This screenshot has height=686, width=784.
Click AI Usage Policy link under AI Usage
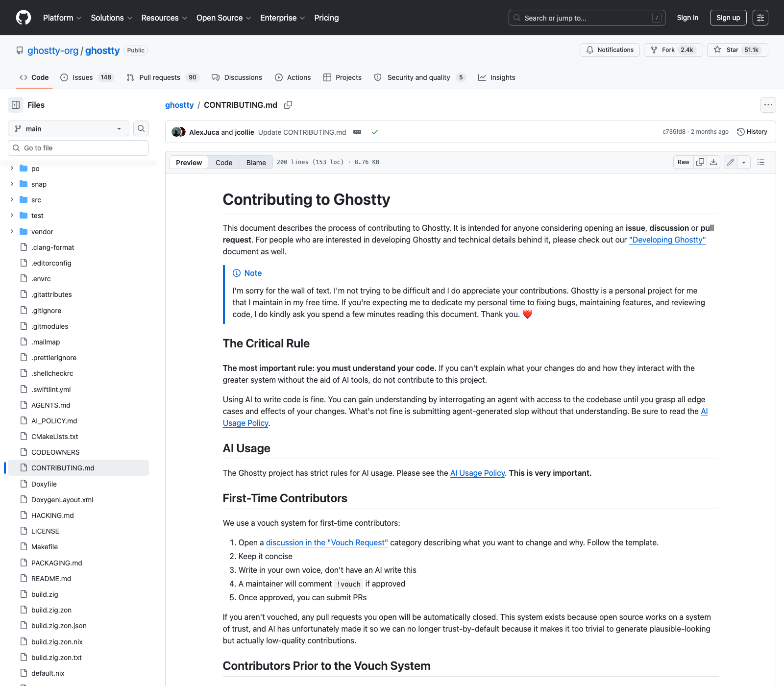click(477, 473)
